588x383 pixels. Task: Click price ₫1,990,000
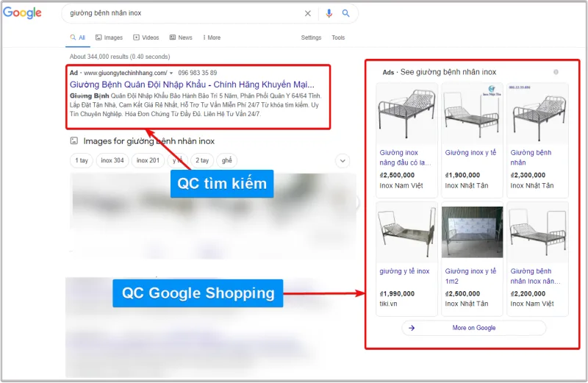[x=397, y=294]
